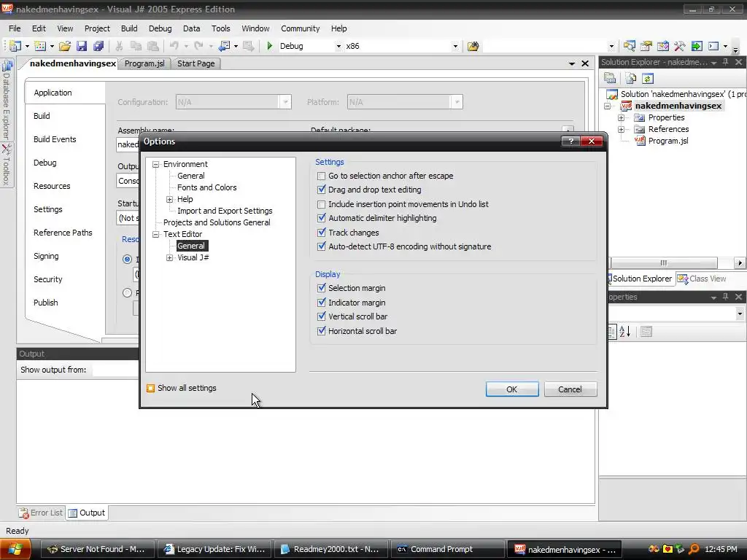Switch to the Class View tab
747x560 pixels.
(x=703, y=279)
